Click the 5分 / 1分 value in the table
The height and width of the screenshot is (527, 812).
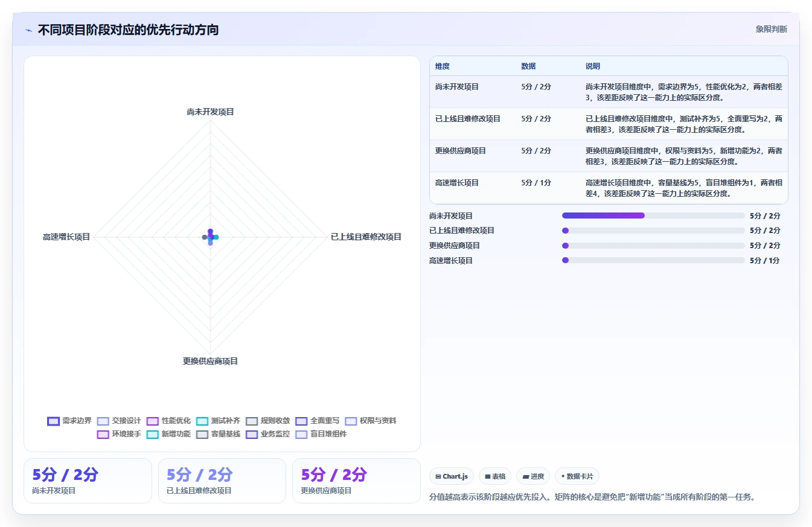tap(536, 183)
